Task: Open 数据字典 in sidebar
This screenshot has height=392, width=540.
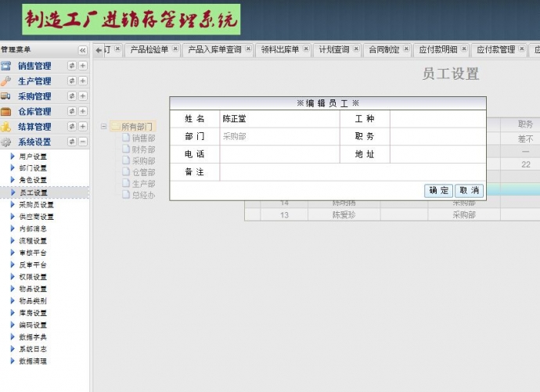Action: click(x=33, y=337)
